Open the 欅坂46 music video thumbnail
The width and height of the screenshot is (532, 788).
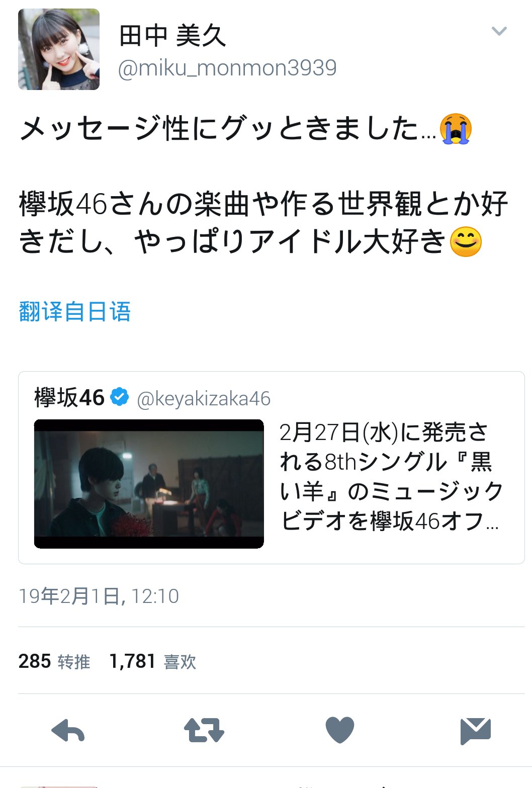149,484
